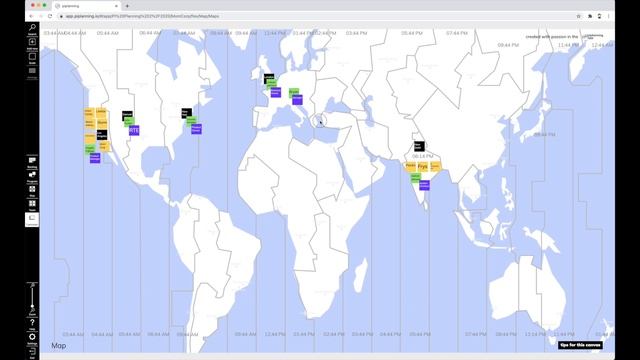Open the Program board icon
Screen dimensions: 640x360
(32, 176)
